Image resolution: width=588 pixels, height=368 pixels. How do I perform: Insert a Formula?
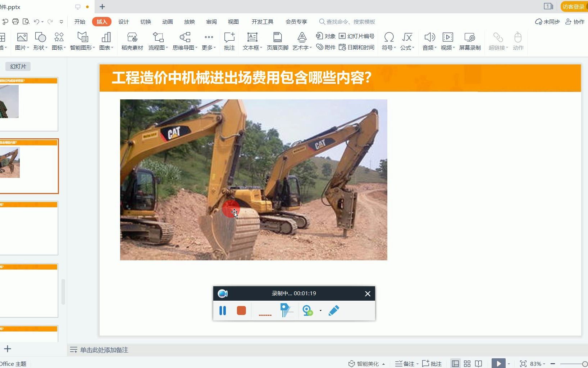(x=407, y=41)
